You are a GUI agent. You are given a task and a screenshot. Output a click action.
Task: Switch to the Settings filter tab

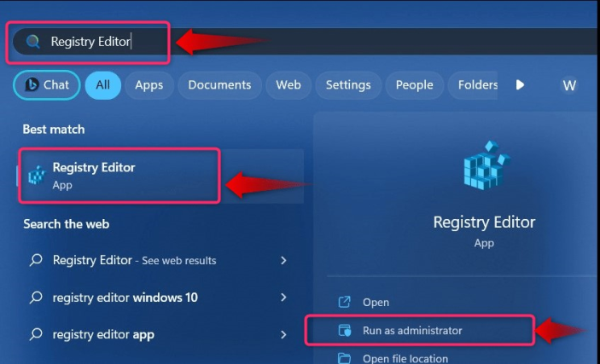coord(348,85)
